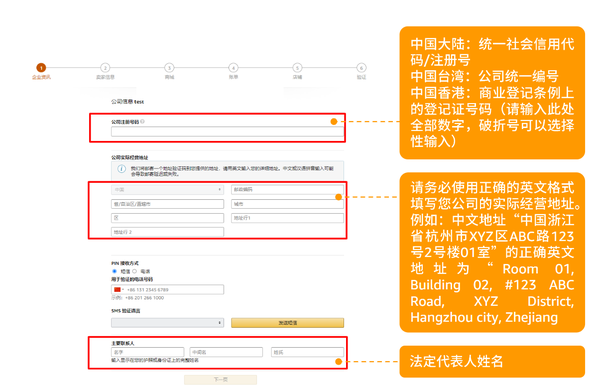Click the city input field
Viewport: 600px width, 387px height.
click(287, 204)
